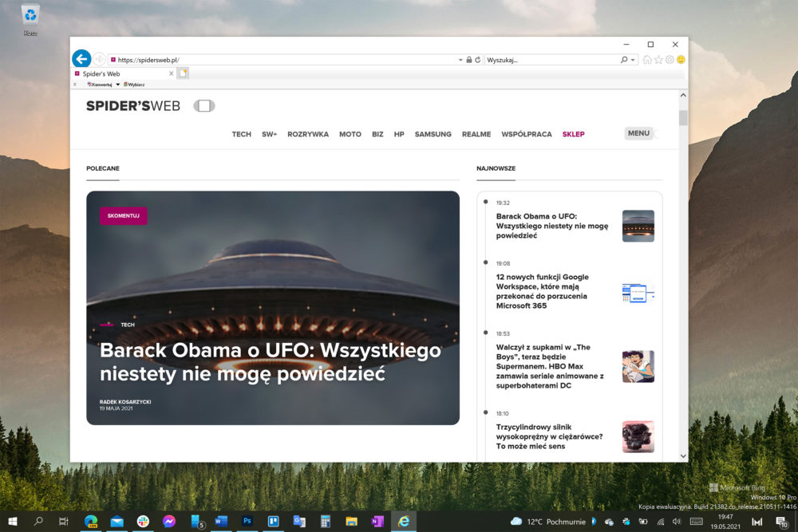Close the Spider's Web tab

[x=171, y=73]
